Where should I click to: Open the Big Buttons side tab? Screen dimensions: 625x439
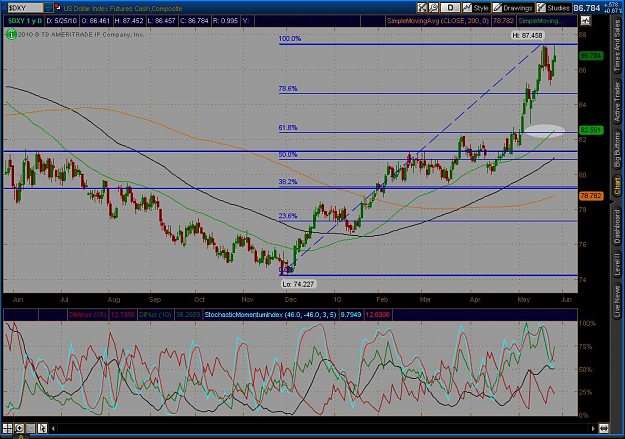617,149
